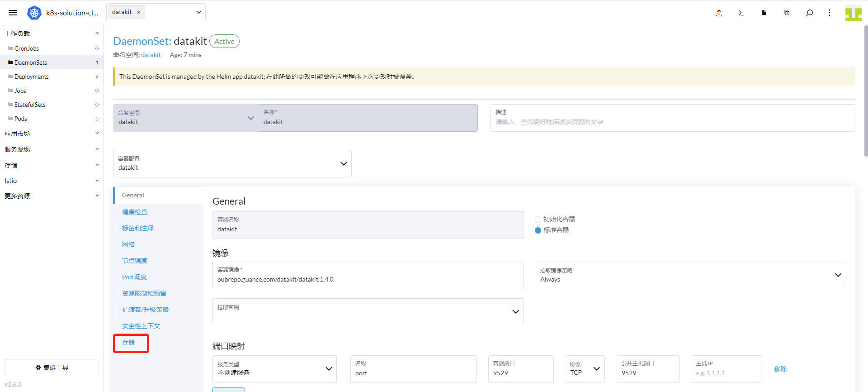Click the 集群工具 button
This screenshot has width=868, height=392.
52,368
